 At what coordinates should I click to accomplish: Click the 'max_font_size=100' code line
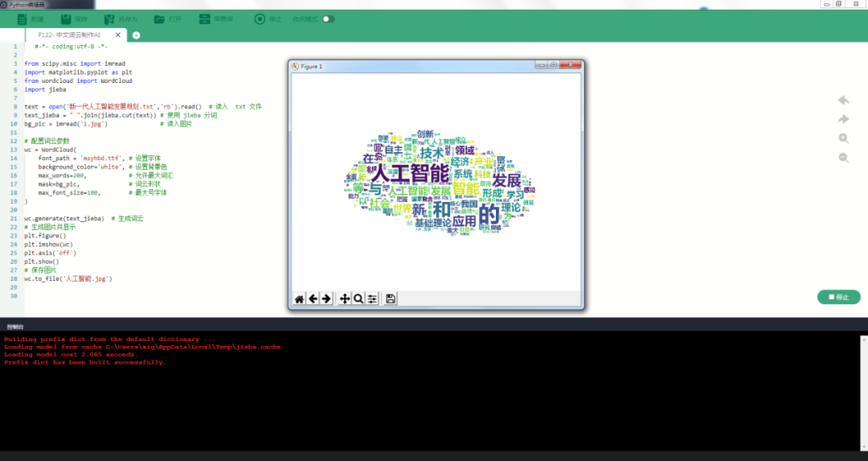coord(102,193)
